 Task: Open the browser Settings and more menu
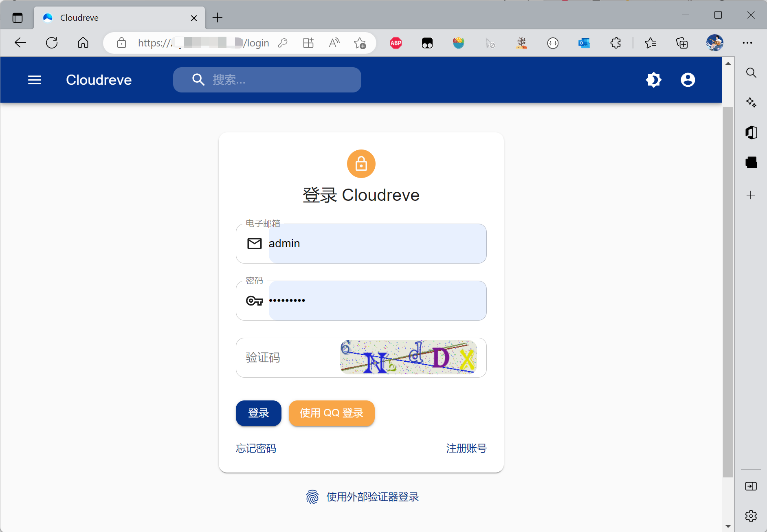click(747, 43)
